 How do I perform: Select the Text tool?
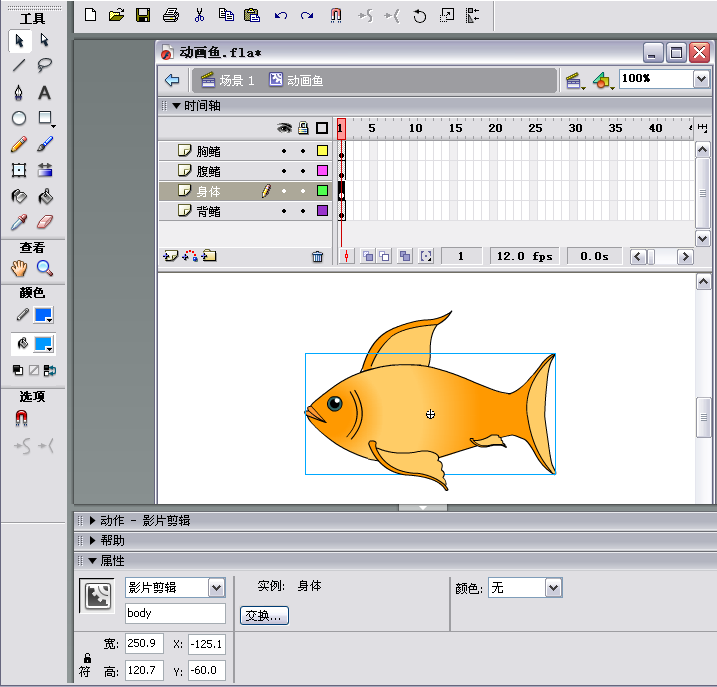(45, 93)
